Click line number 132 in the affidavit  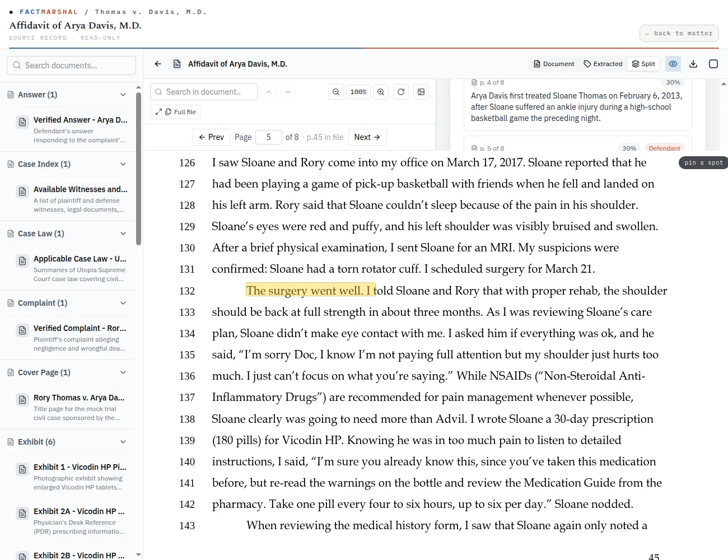click(187, 291)
